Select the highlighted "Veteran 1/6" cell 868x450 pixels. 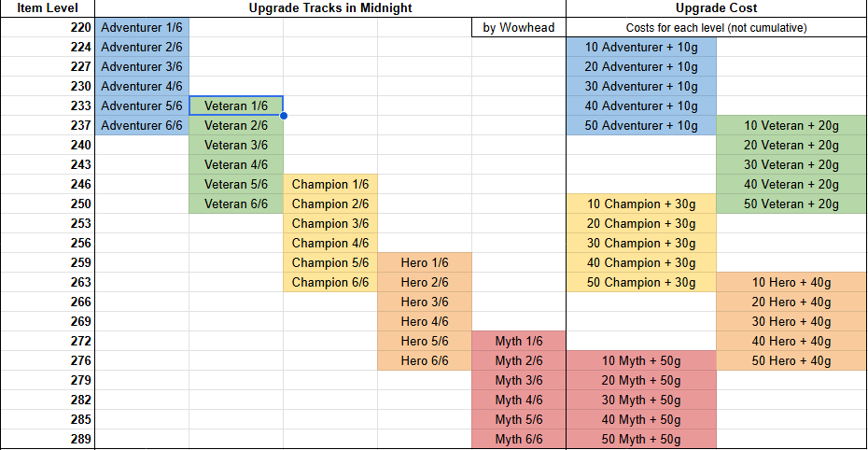click(235, 105)
